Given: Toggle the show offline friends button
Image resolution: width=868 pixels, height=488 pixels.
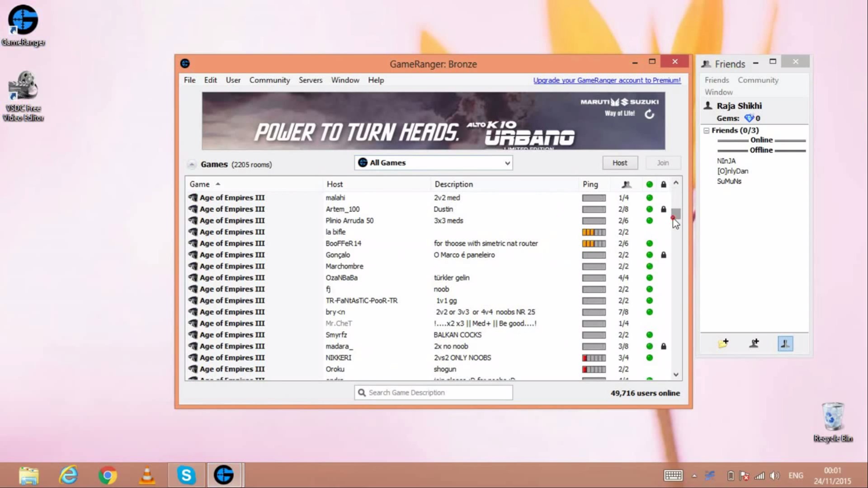Looking at the screenshot, I should [785, 344].
